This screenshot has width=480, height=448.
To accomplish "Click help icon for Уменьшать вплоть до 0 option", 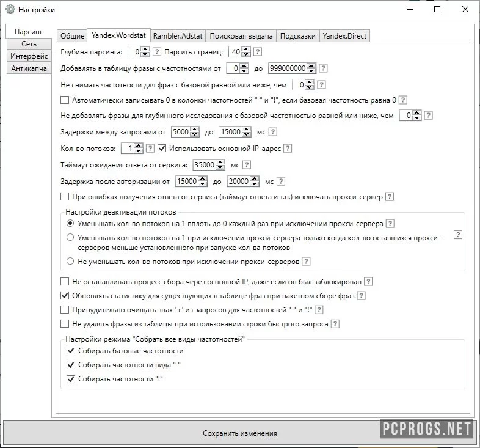I will point(390,224).
